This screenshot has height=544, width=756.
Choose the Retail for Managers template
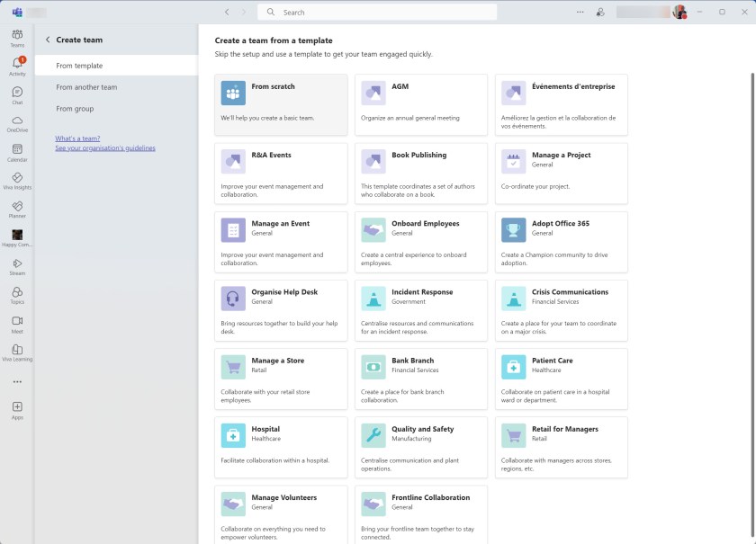coord(562,447)
